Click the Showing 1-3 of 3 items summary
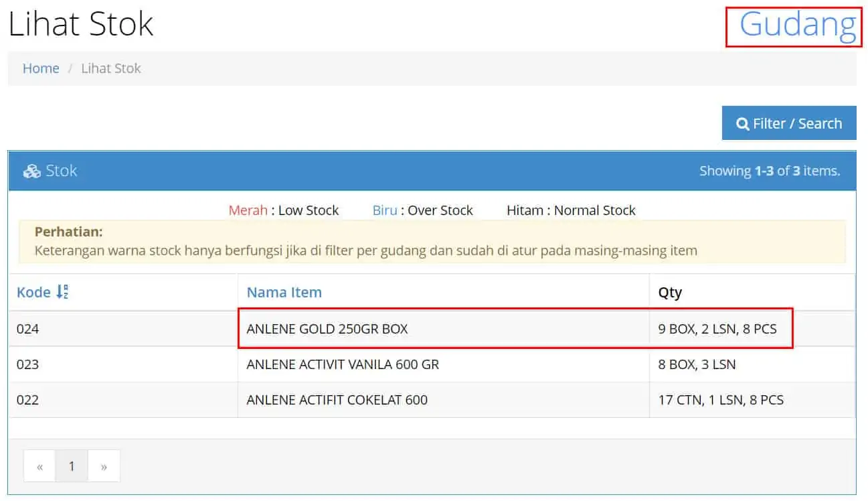The width and height of the screenshot is (868, 501). click(x=770, y=171)
